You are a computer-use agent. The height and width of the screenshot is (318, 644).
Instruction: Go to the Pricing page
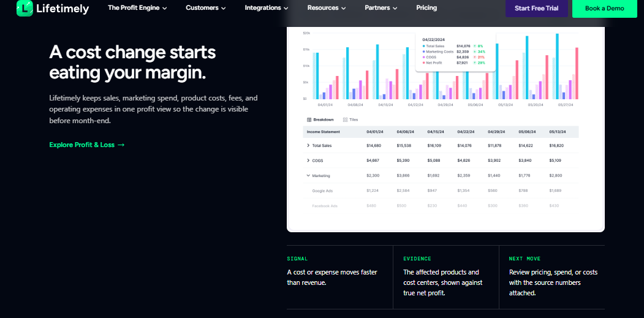pos(426,8)
